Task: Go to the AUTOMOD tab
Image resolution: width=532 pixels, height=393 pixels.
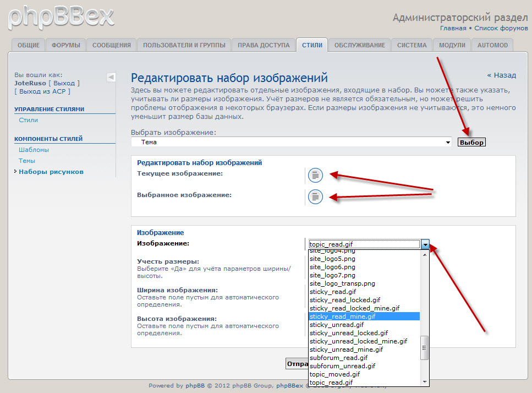Action: coord(493,45)
